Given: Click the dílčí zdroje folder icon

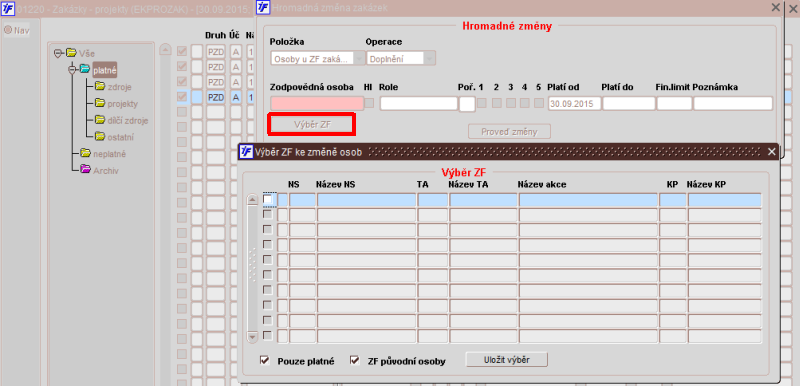Looking at the screenshot, I should click(x=99, y=120).
